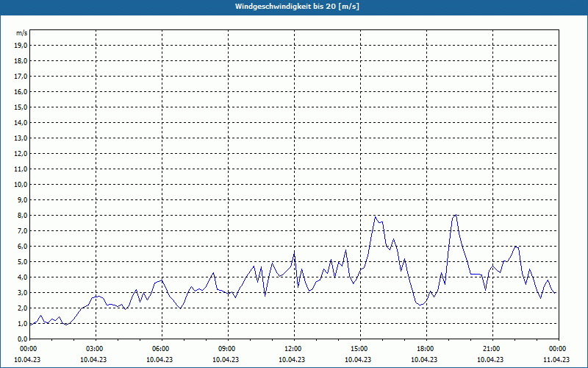Click the '21:00' x-axis time label
Viewport: 588px width, 368px height.
click(x=492, y=349)
